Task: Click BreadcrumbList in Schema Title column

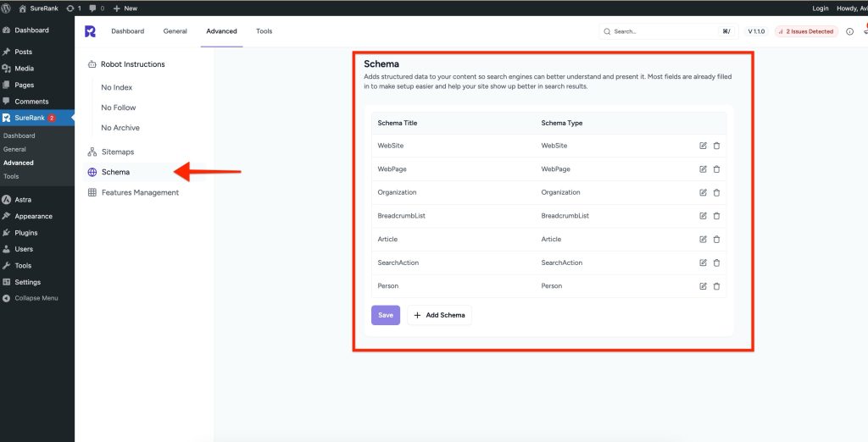Action: [x=401, y=216]
